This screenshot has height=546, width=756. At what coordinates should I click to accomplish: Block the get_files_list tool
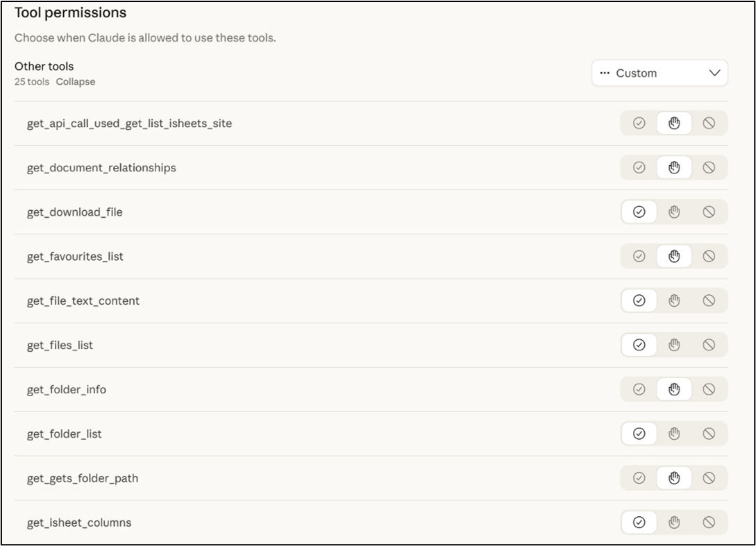[709, 345]
